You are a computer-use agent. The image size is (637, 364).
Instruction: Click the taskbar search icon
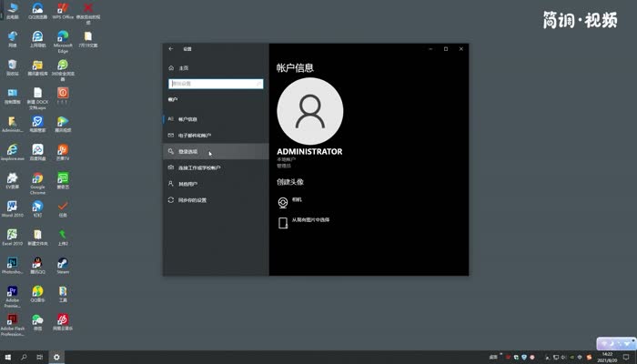point(25,357)
